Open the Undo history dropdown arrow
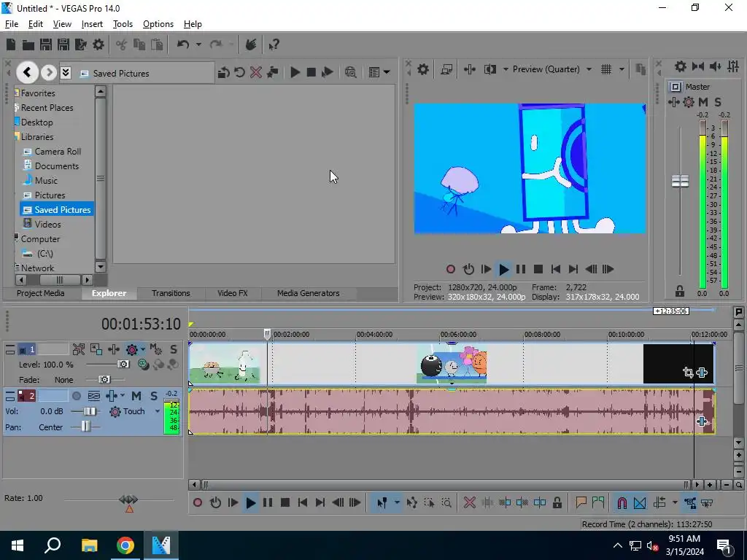The image size is (747, 560). coord(198,44)
